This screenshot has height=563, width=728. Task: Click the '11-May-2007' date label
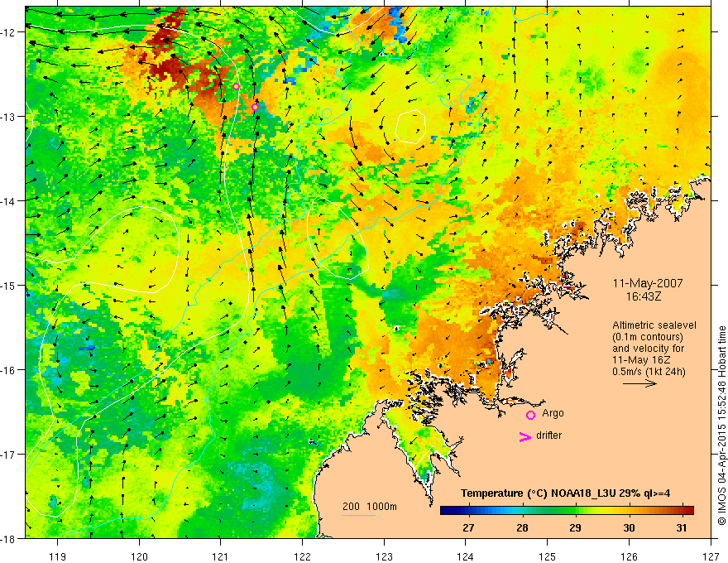click(647, 283)
